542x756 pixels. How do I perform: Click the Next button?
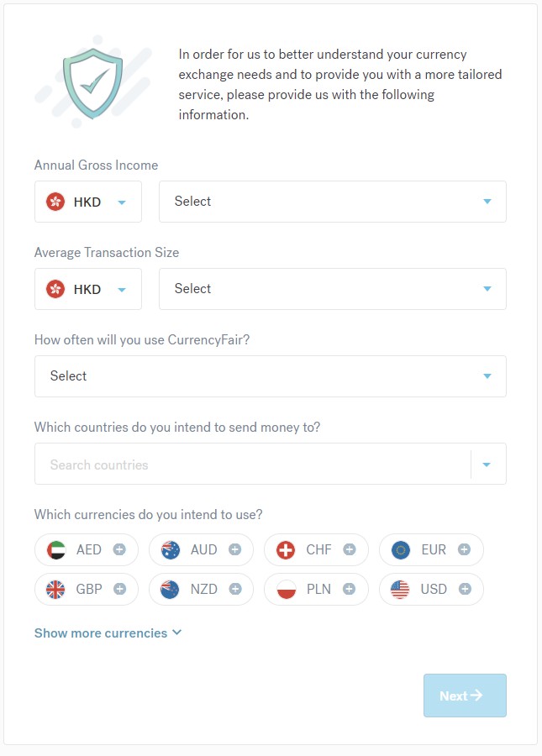465,696
